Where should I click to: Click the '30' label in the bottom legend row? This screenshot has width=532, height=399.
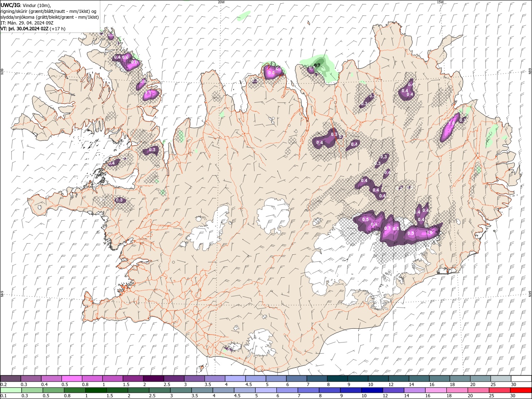(513, 396)
